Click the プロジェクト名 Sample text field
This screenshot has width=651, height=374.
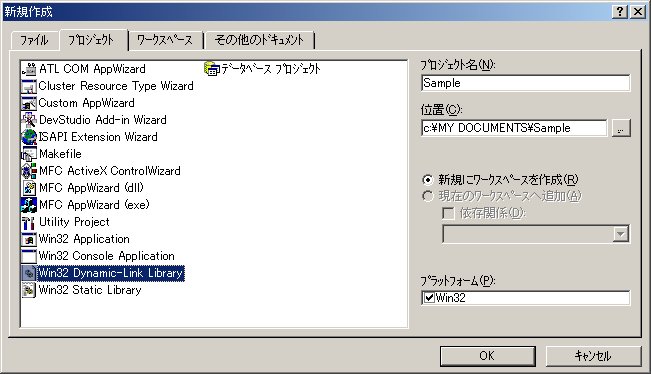click(526, 83)
